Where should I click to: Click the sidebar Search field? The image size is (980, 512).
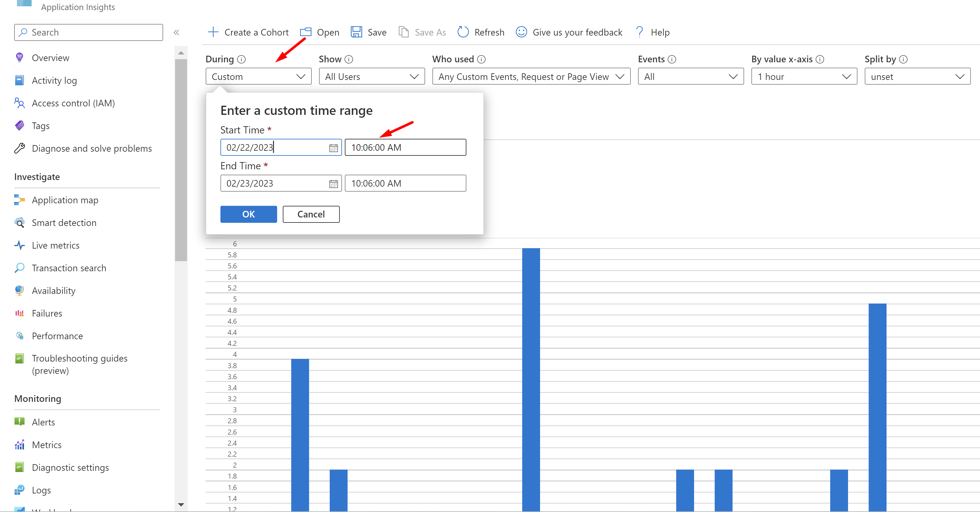coord(88,32)
